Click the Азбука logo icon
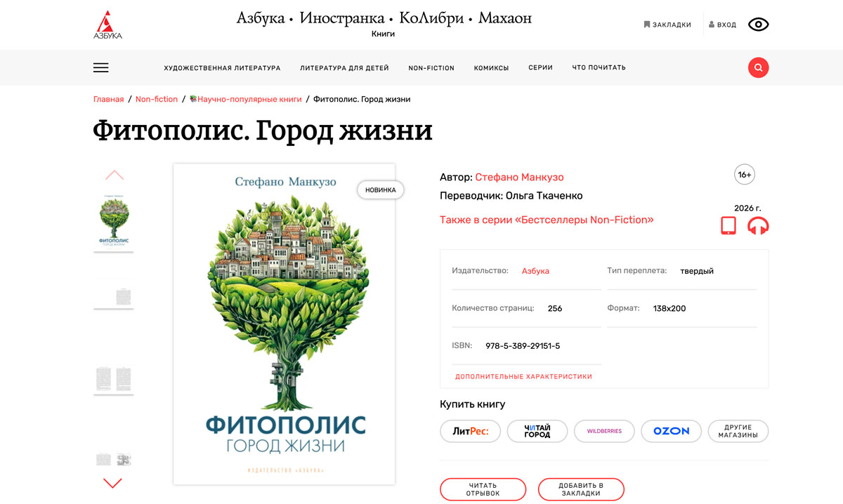843x504 pixels. (107, 25)
